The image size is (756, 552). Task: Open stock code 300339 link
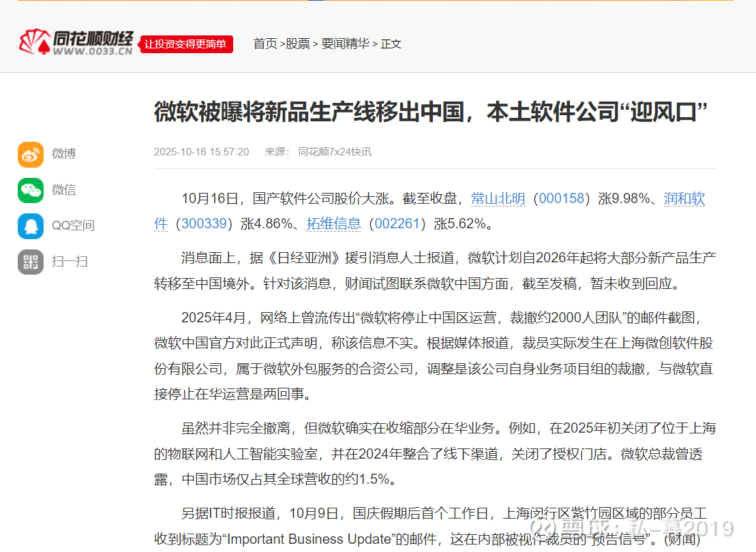coord(204,224)
